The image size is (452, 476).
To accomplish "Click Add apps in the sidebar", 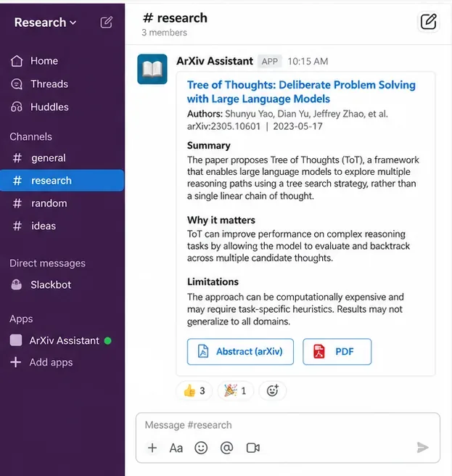I will click(41, 363).
